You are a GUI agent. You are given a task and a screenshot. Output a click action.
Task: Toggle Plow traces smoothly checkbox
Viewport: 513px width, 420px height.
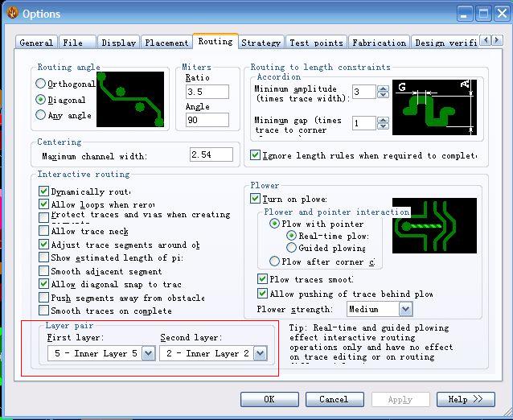262,279
